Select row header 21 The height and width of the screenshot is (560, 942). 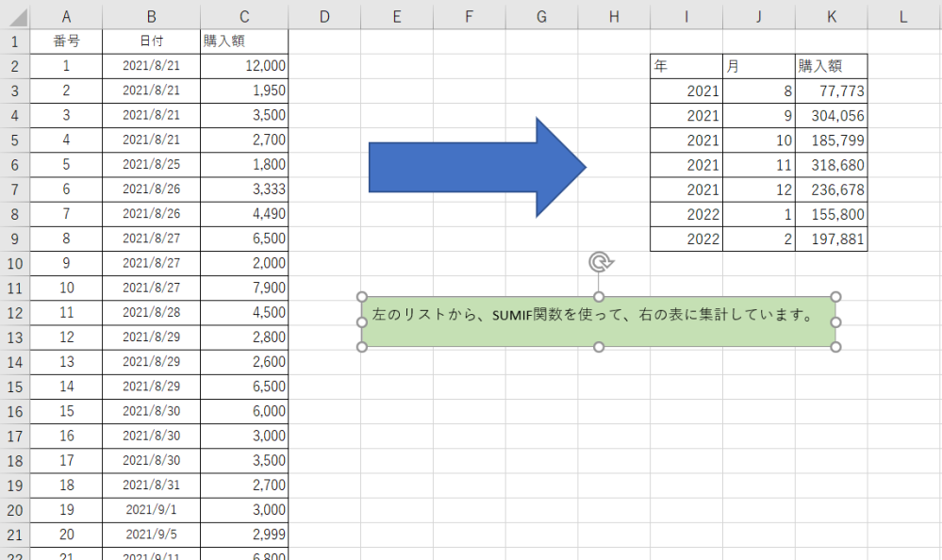pos(14,535)
